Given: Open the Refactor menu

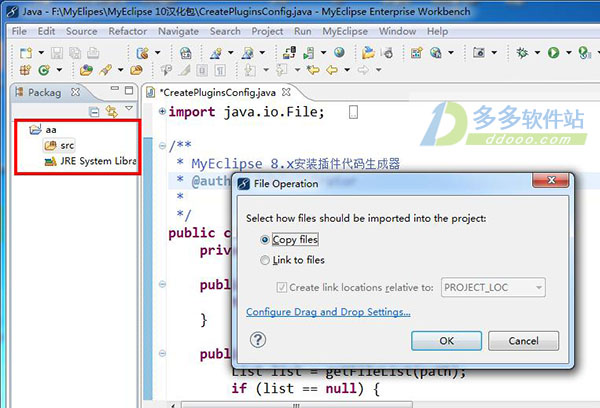Looking at the screenshot, I should point(127,31).
